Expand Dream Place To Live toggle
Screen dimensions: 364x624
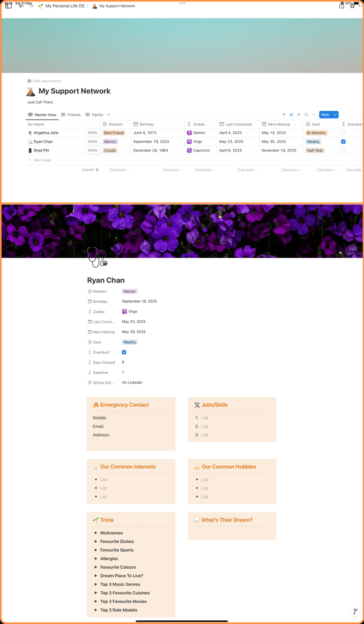point(96,576)
